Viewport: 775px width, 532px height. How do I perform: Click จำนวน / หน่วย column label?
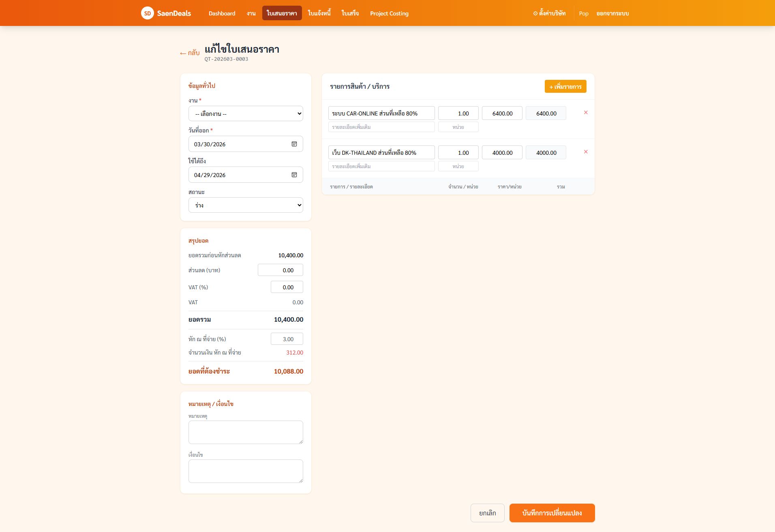click(x=463, y=187)
